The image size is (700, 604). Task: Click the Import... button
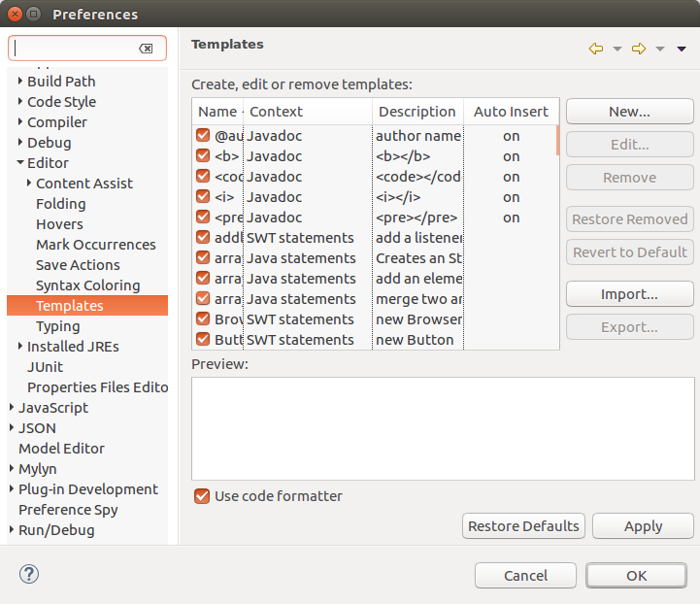630,293
